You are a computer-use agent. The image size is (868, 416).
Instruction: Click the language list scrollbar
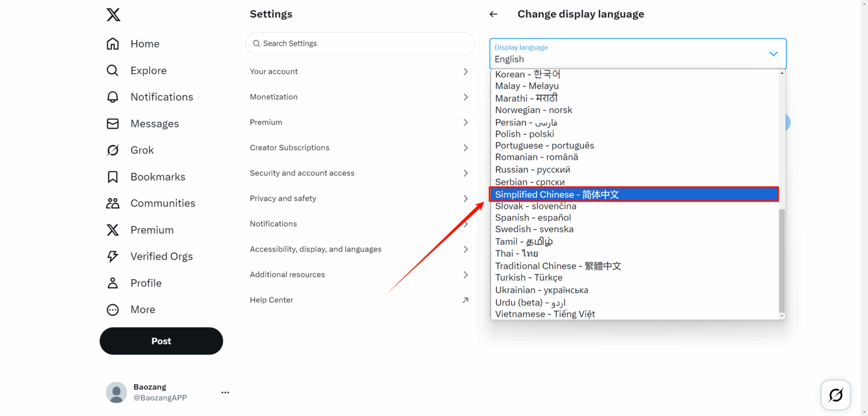point(782,260)
